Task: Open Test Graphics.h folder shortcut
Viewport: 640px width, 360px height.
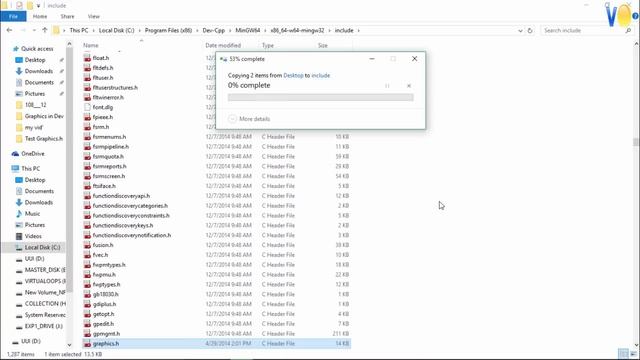Action: coord(44,139)
